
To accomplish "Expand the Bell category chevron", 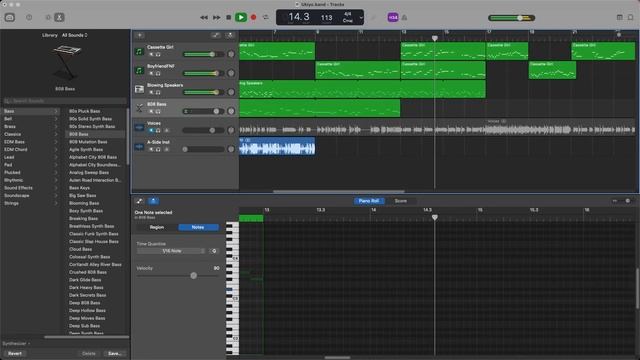I will (56, 119).
